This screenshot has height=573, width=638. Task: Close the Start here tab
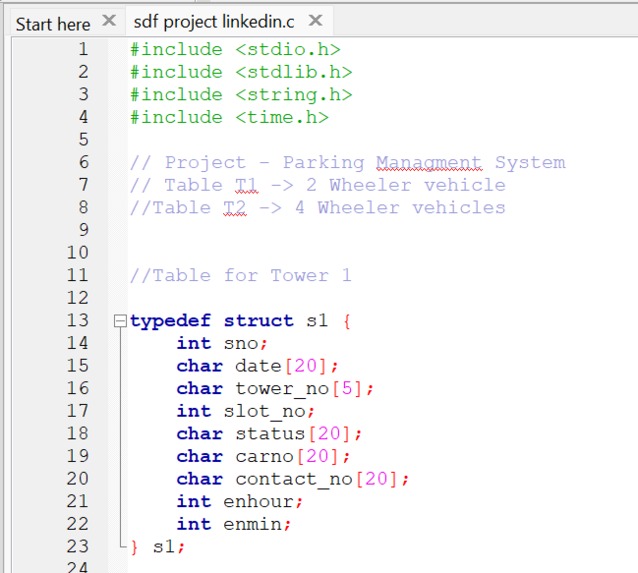coord(109,20)
